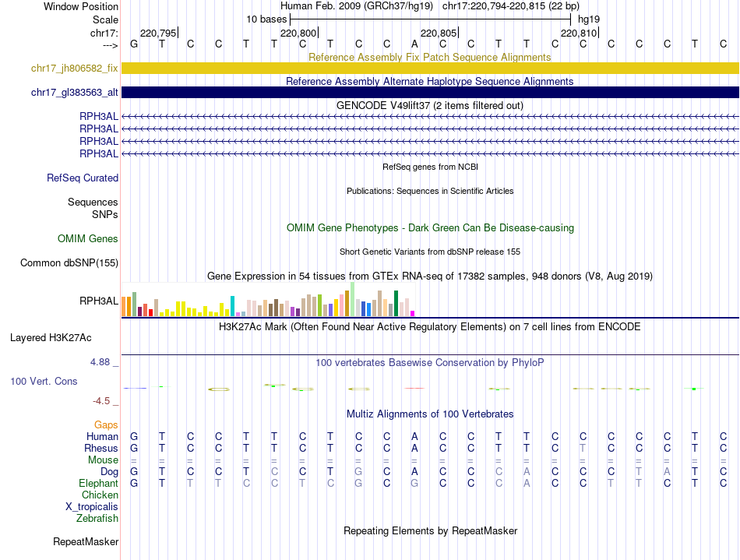
Task: Click the 'chr17:' ruler label
Action: click(104, 33)
